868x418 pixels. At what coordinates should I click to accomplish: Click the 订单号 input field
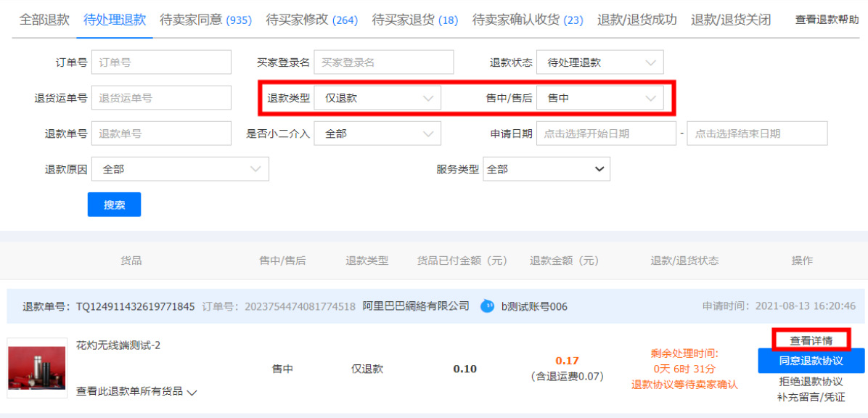161,62
